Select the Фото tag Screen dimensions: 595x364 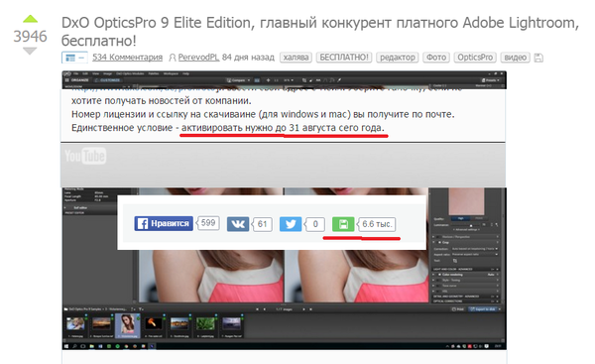click(436, 58)
